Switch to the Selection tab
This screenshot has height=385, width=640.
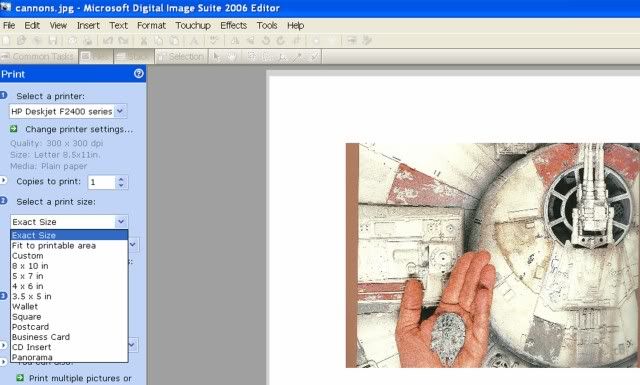(181, 56)
